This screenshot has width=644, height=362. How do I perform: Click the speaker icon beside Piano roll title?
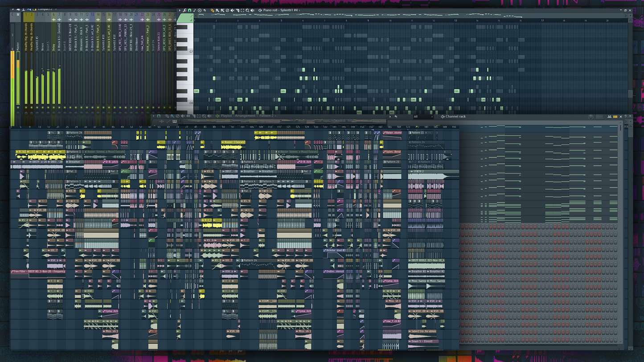(260, 10)
